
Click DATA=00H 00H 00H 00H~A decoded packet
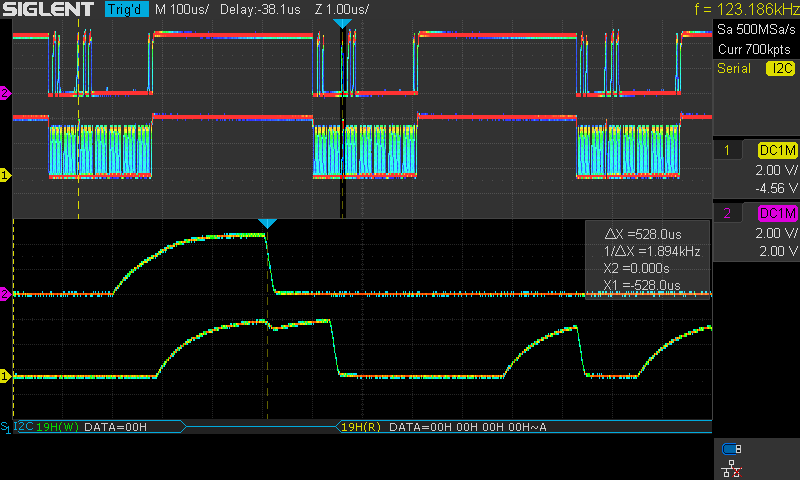click(x=467, y=427)
